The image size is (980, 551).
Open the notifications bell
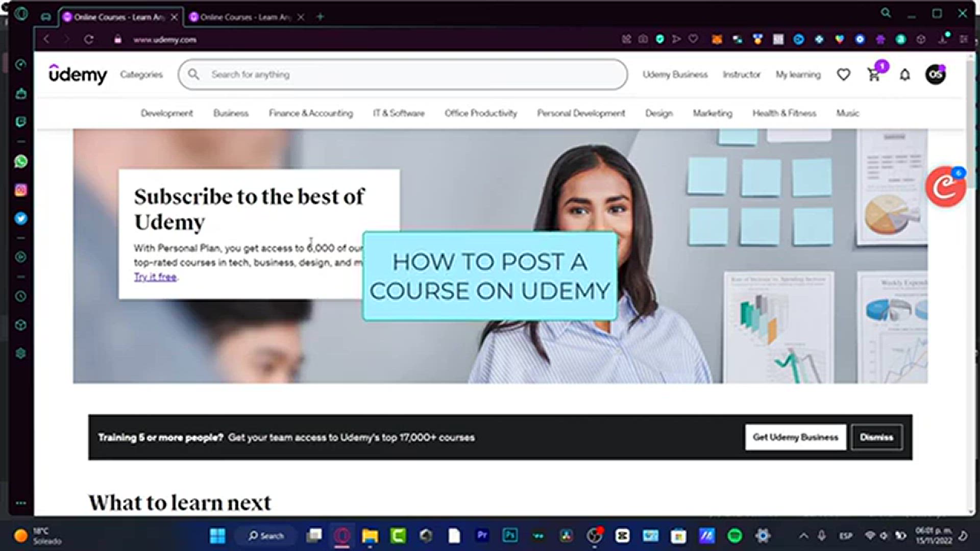tap(904, 75)
